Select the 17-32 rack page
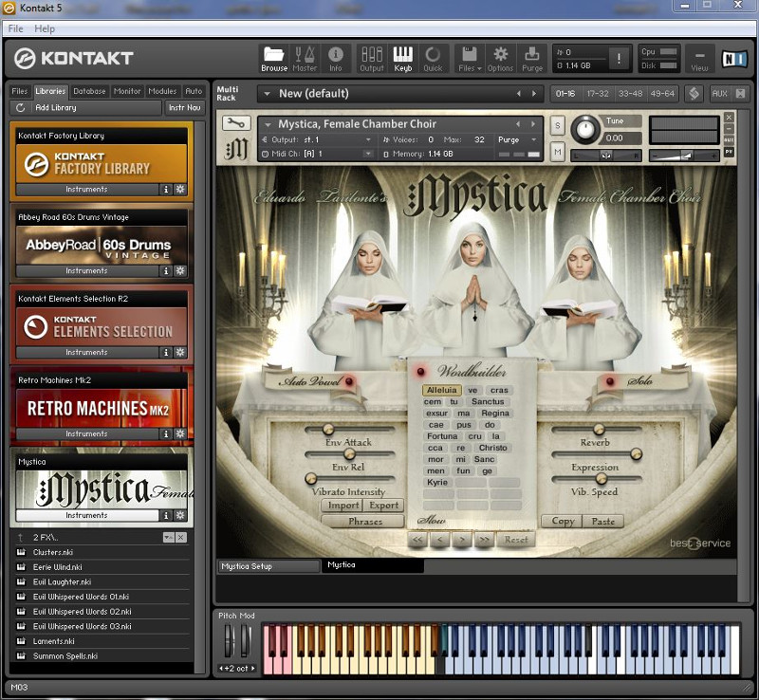This screenshot has height=700, width=759. click(x=598, y=94)
